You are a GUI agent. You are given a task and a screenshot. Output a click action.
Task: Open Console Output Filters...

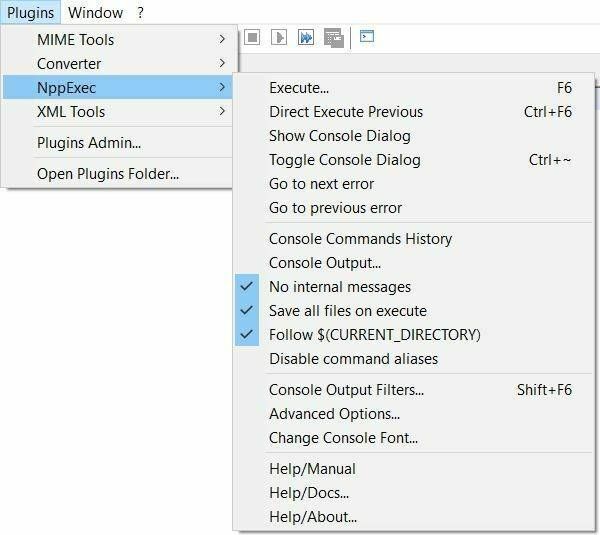pos(414,390)
